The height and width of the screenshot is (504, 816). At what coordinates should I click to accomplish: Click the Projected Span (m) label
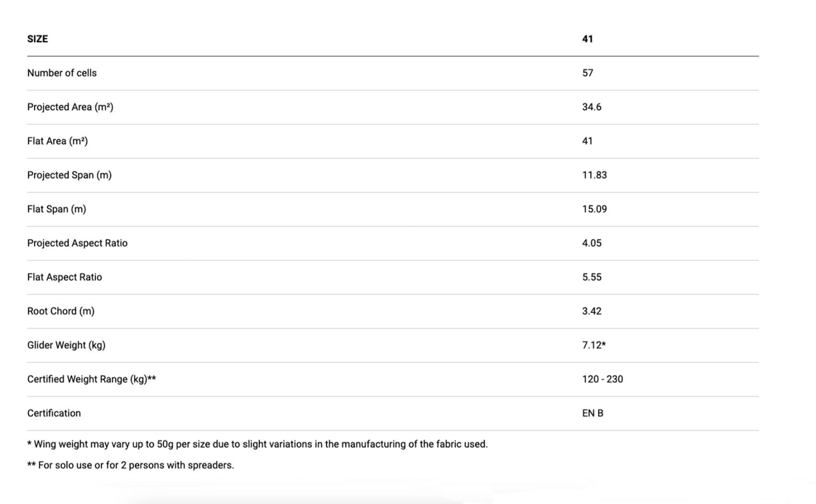coord(69,175)
